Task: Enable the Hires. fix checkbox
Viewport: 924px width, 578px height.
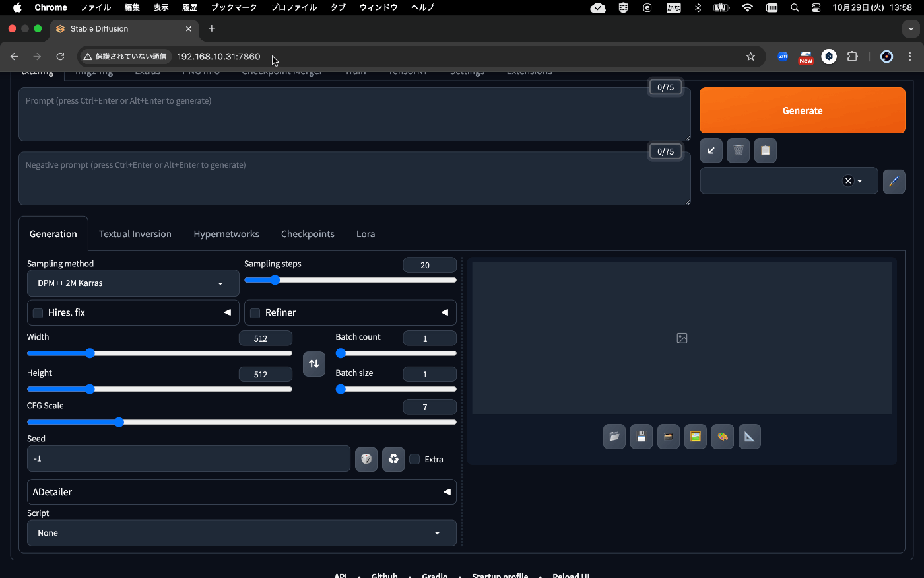Action: [x=38, y=313]
